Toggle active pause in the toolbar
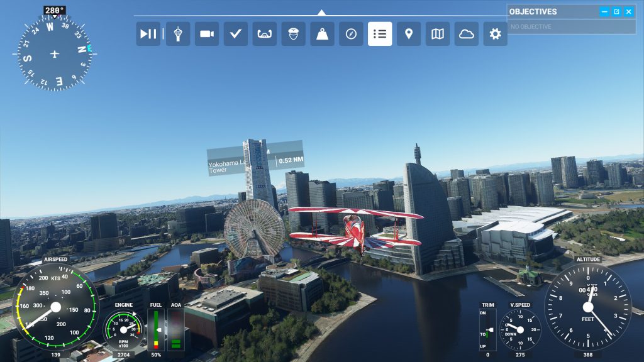644x362 pixels. [148, 34]
